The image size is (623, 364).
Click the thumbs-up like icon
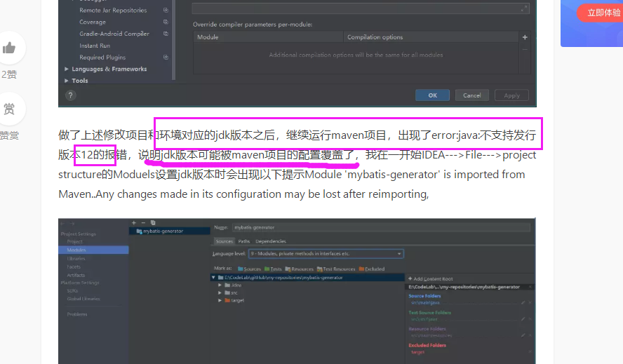(x=8, y=48)
